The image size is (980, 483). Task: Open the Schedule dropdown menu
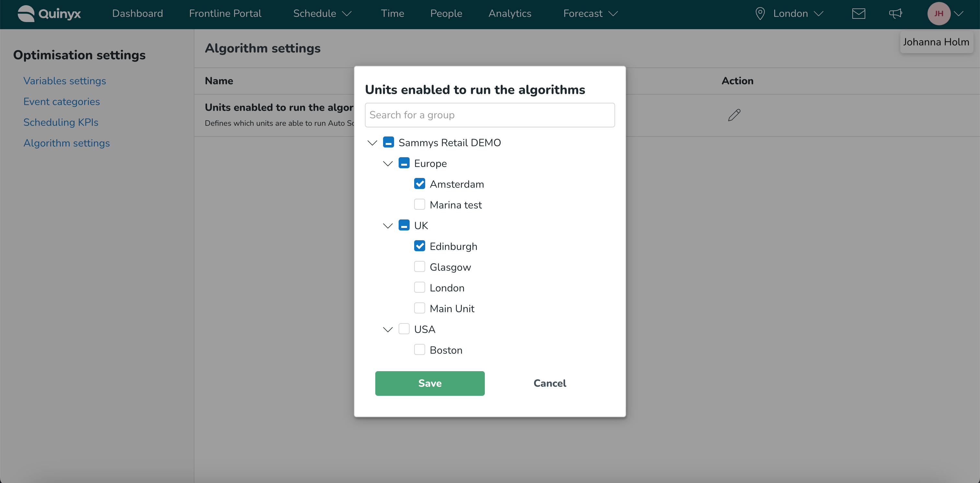(x=322, y=14)
